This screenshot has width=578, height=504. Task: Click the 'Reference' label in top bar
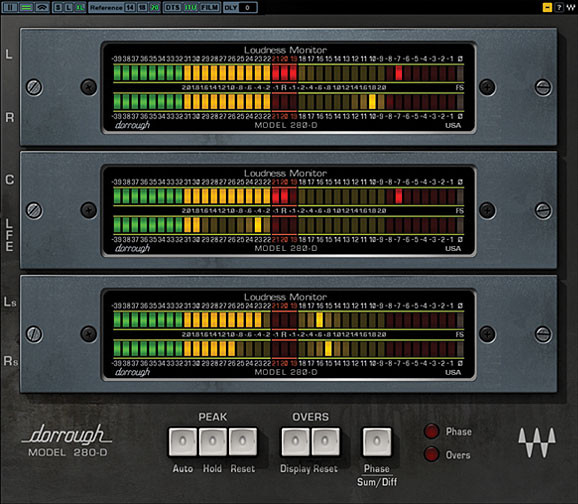[106, 7]
